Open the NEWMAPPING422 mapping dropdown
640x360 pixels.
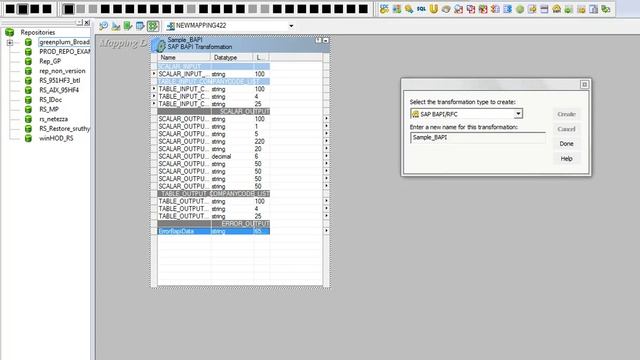(x=291, y=26)
